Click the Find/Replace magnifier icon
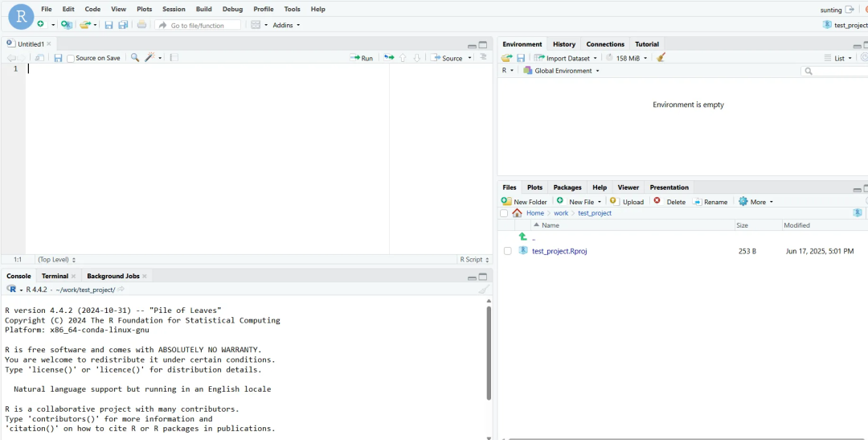Screen dimensions: 868x440 click(x=135, y=58)
